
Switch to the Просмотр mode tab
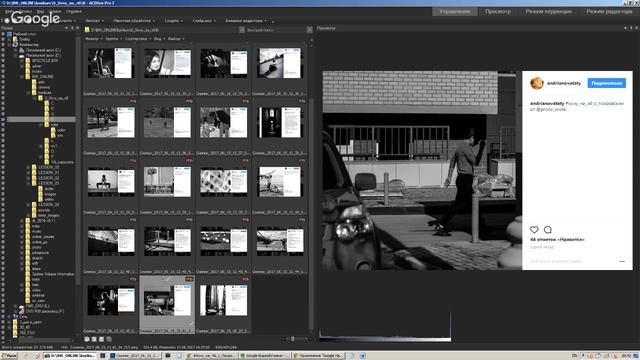click(x=498, y=11)
